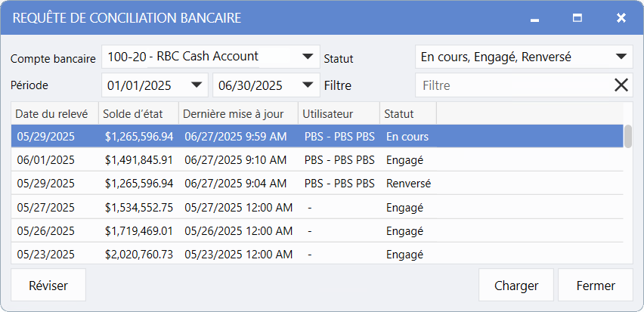Minimize the Requête de conciliation bancaire window

534,18
